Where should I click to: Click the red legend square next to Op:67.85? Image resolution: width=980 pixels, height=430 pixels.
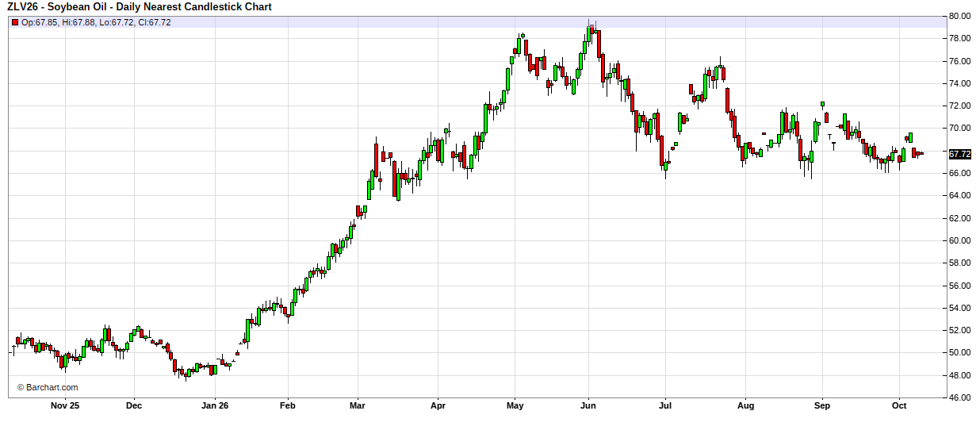coord(15,22)
